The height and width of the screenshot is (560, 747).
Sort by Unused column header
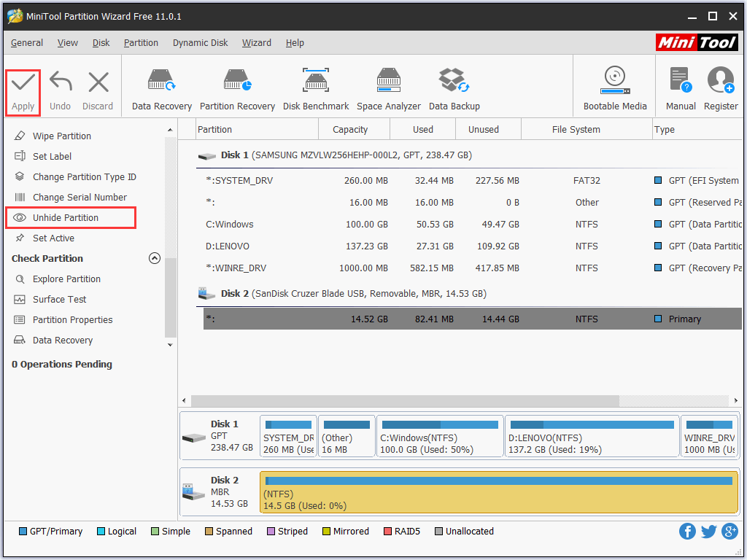[488, 130]
